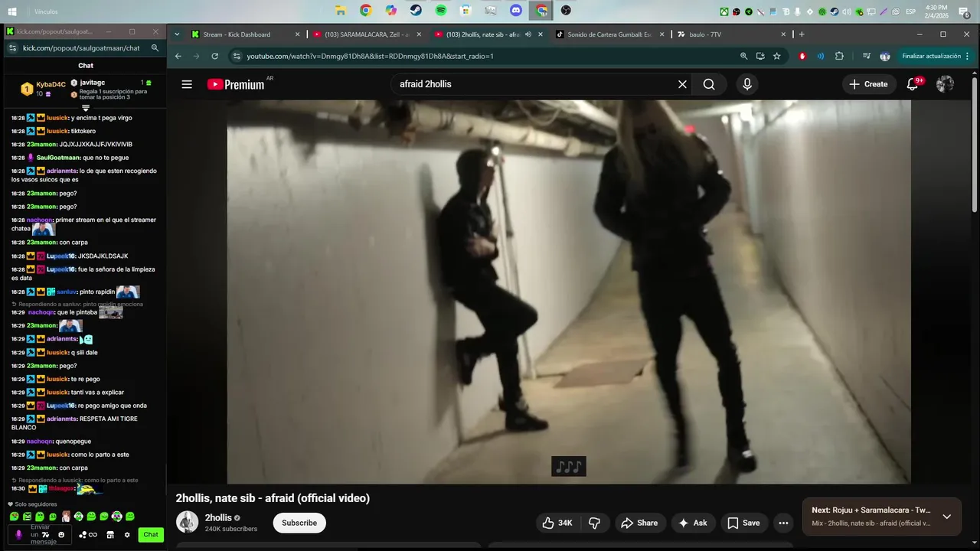
Task: Bookmark this page with the star
Action: pos(776,57)
